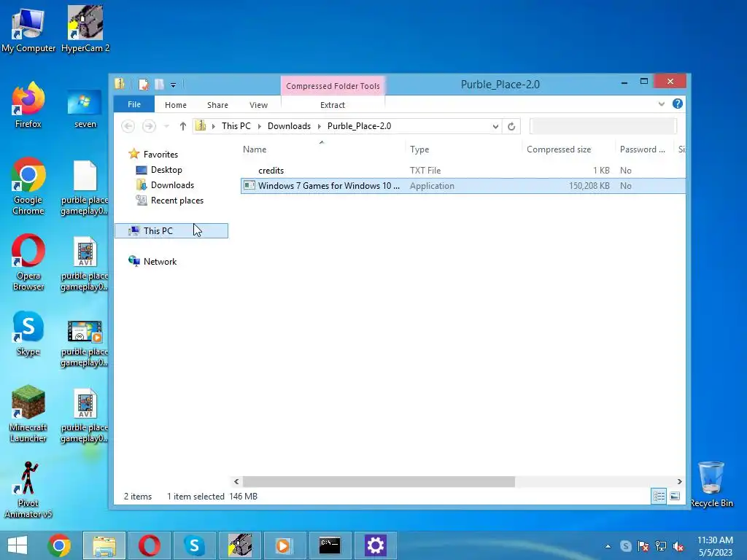747x560 pixels.
Task: Open Opera Browser desktop shortcut
Action: click(x=28, y=262)
